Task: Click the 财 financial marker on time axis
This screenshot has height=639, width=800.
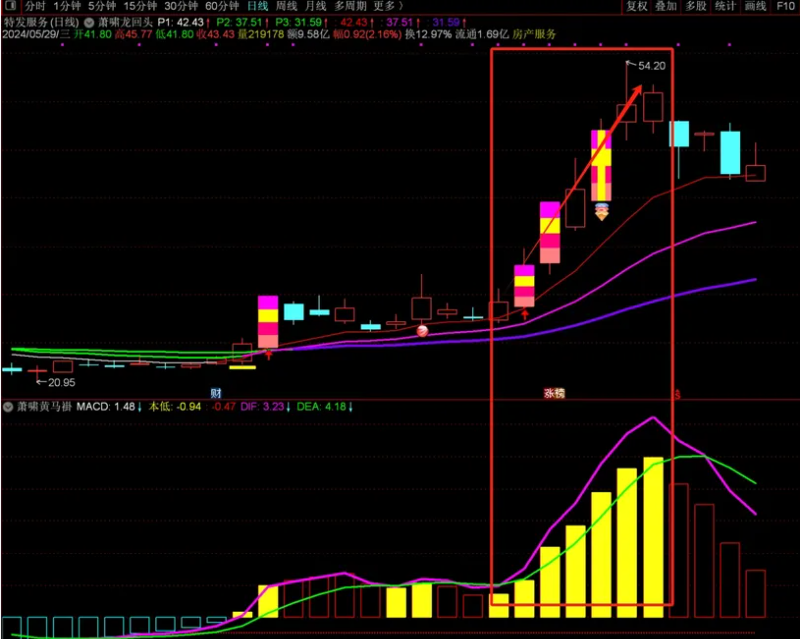Action: (x=215, y=393)
